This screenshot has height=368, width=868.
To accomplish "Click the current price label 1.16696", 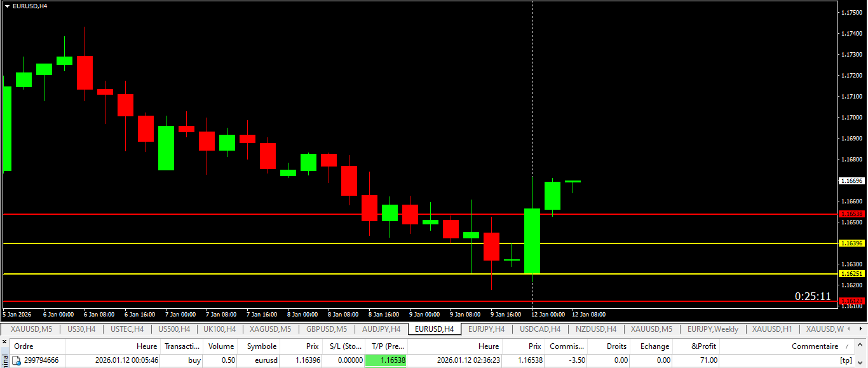I will [x=851, y=181].
